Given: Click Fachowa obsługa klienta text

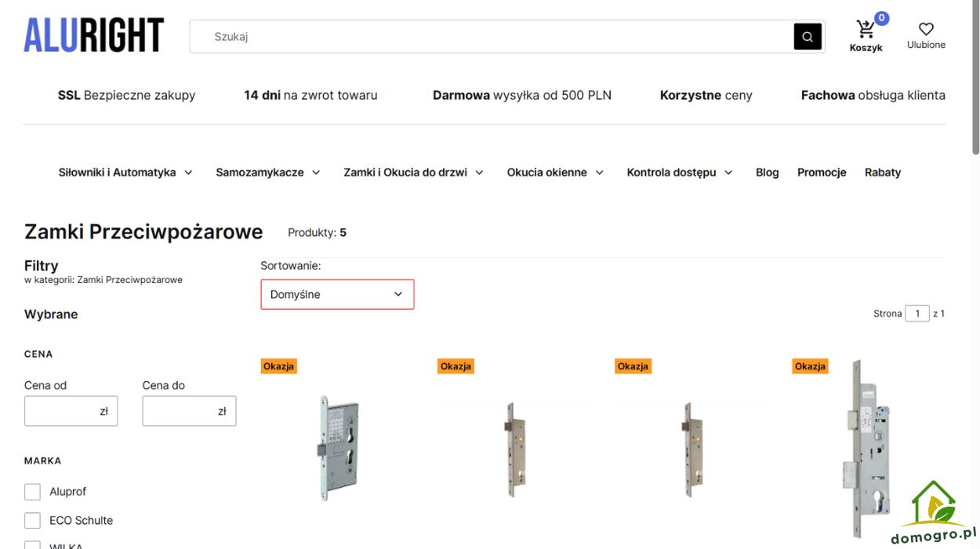Looking at the screenshot, I should click(873, 96).
